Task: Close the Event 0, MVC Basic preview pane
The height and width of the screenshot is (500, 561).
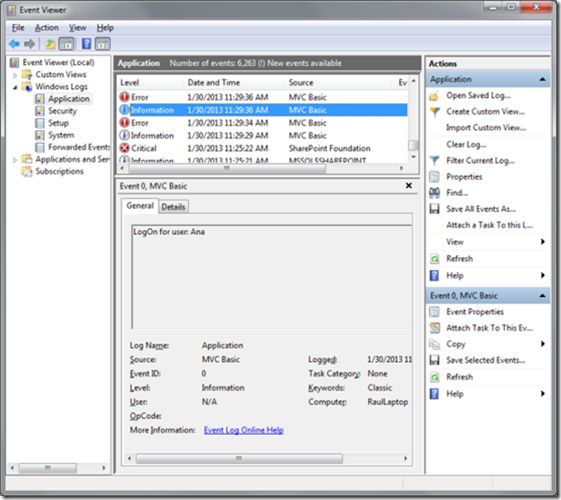Action: (x=409, y=186)
